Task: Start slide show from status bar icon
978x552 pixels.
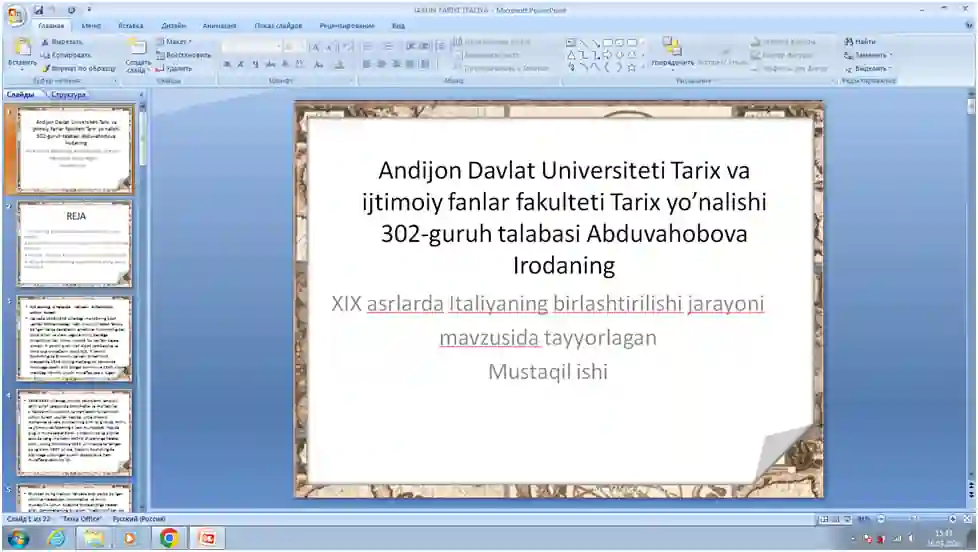Action: coord(848,519)
